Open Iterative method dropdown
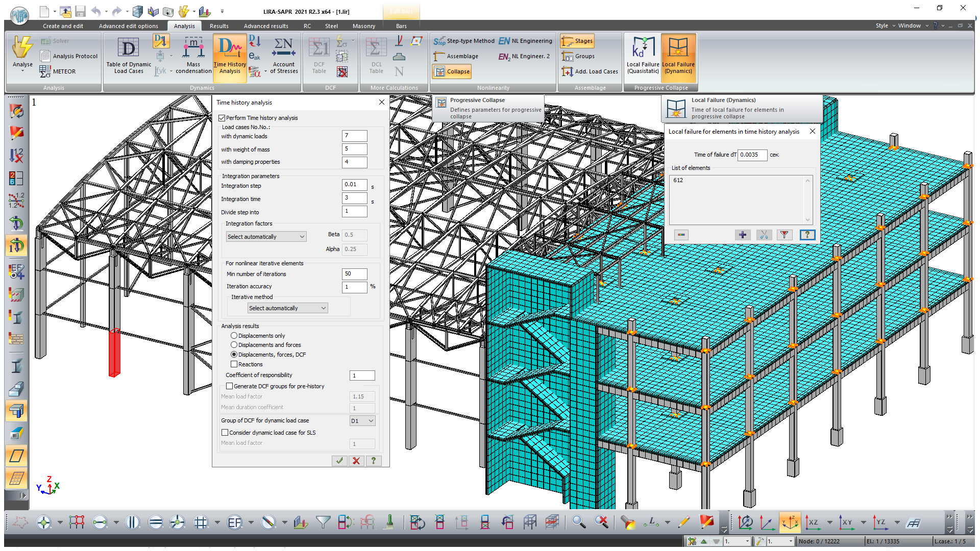 (x=287, y=308)
